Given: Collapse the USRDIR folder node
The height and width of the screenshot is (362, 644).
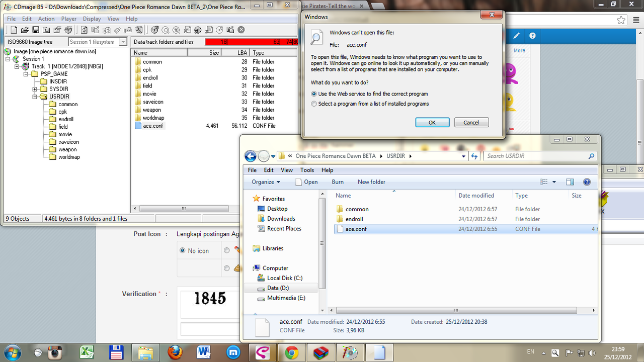Looking at the screenshot, I should pyautogui.click(x=35, y=97).
